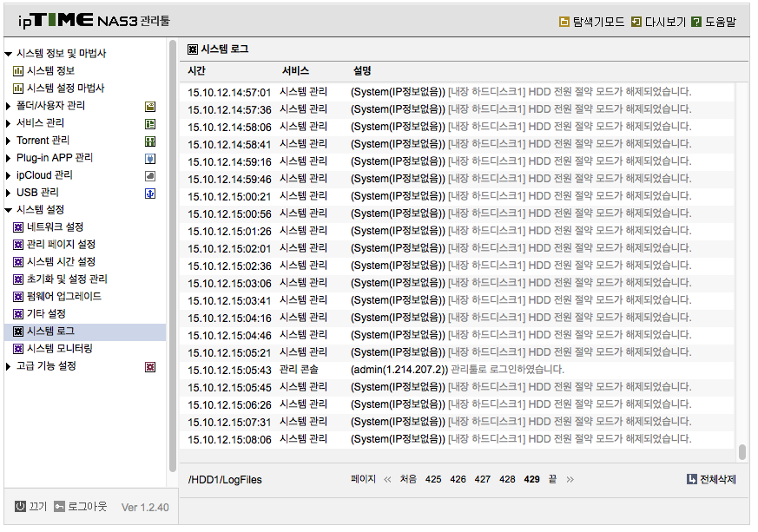Click the icon right of 폴더/사용자 관리
This screenshot has width=758, height=532.
click(x=150, y=106)
